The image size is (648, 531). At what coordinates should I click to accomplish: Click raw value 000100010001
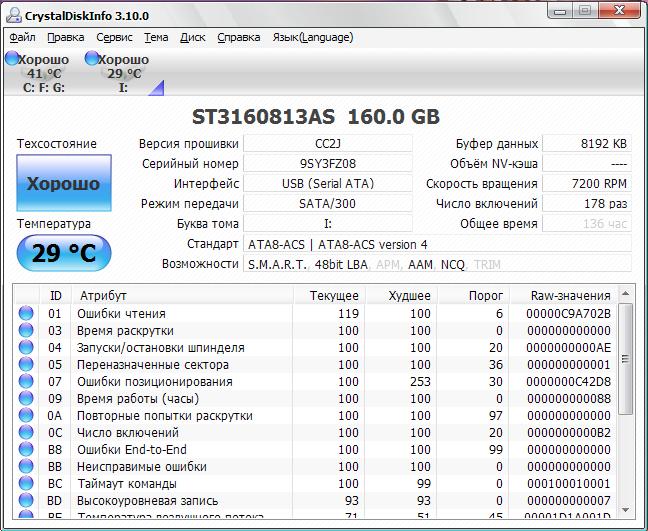click(x=569, y=483)
